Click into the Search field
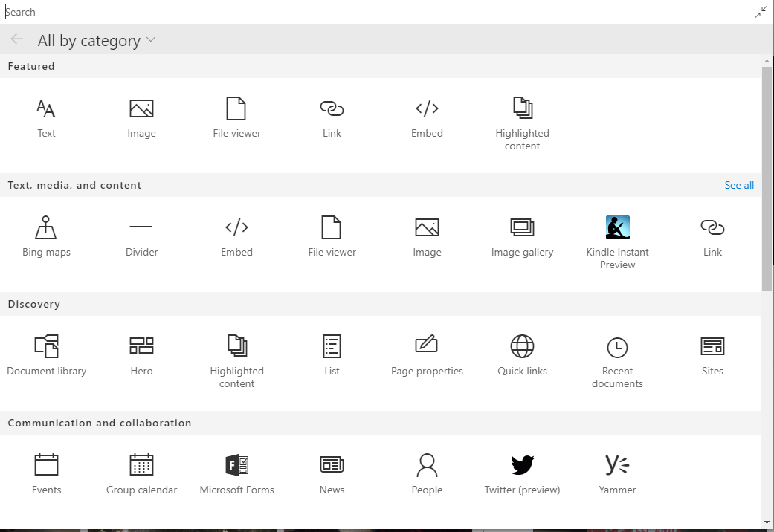Viewport: 774px width, 532px height. (x=372, y=12)
